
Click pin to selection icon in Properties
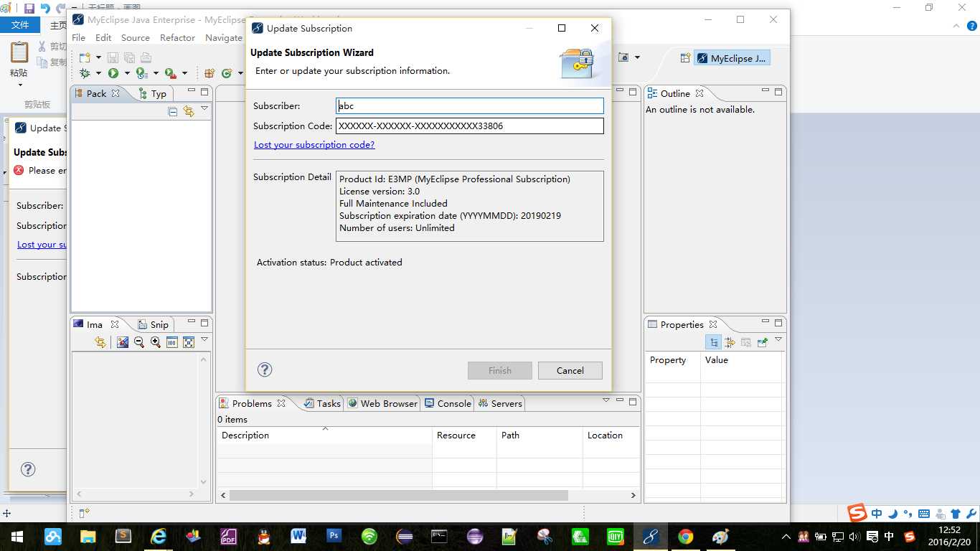click(763, 343)
